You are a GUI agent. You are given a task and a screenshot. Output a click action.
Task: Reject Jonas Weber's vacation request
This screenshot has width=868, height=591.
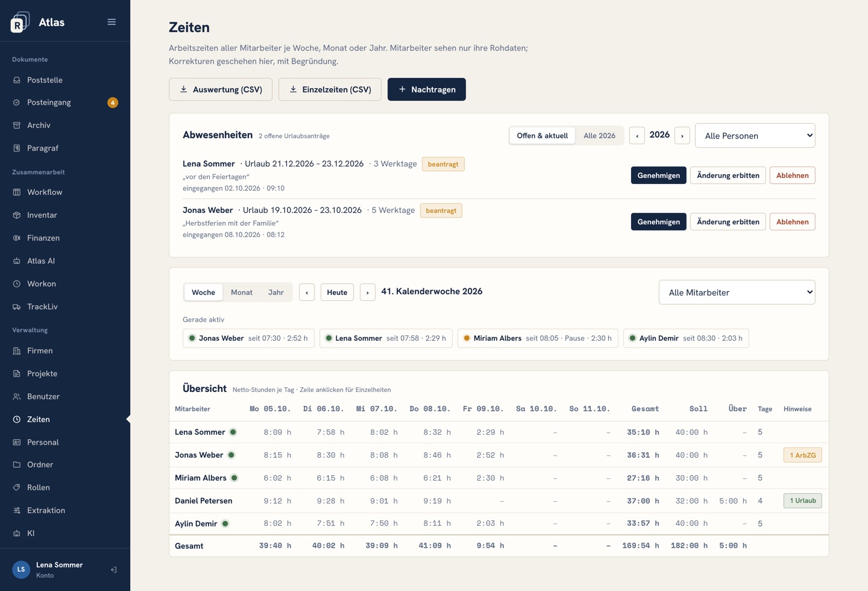(792, 222)
